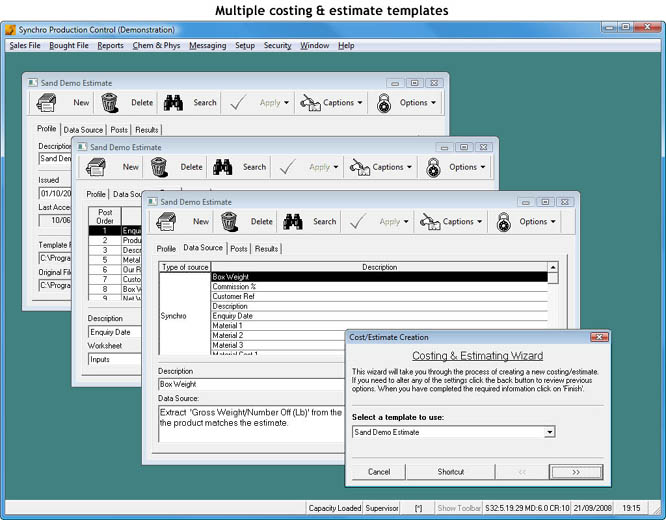Viewport: 666px width, 520px height.
Task: Expand the Options dropdown arrow in the middle estimate window
Action: pos(483,167)
